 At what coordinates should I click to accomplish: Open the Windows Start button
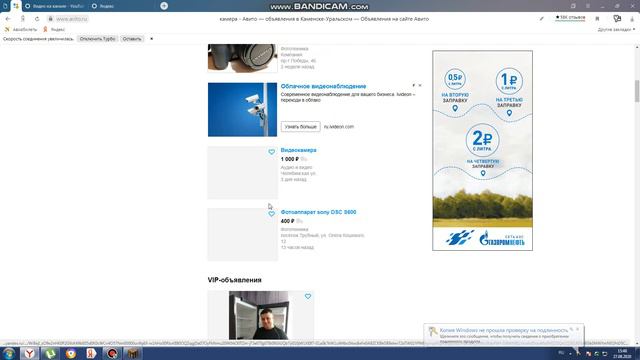(9, 353)
